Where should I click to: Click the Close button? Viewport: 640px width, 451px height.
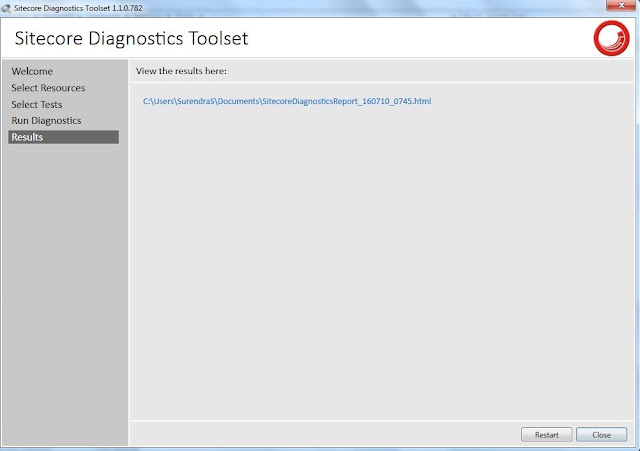[602, 435]
